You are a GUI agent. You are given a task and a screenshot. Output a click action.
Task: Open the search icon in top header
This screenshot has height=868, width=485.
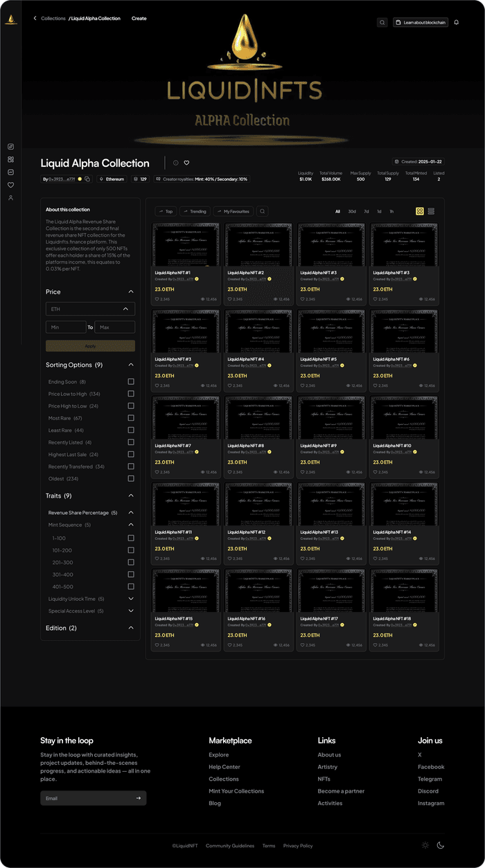coord(382,22)
